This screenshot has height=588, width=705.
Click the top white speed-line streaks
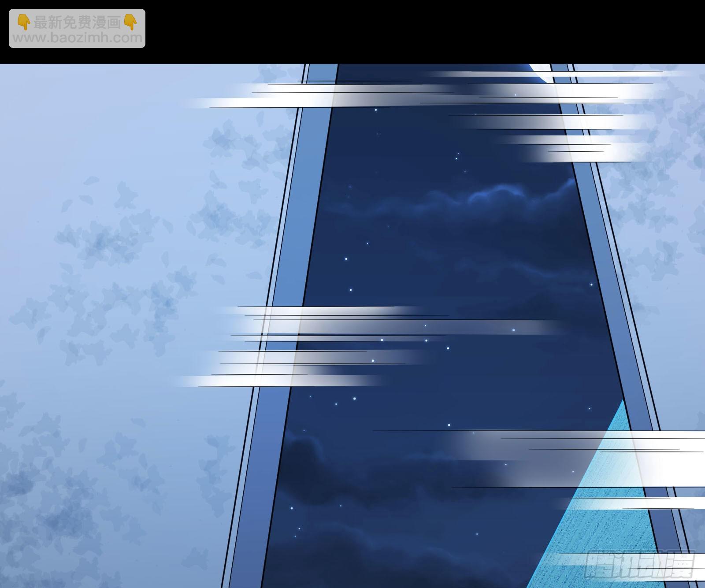[441, 95]
